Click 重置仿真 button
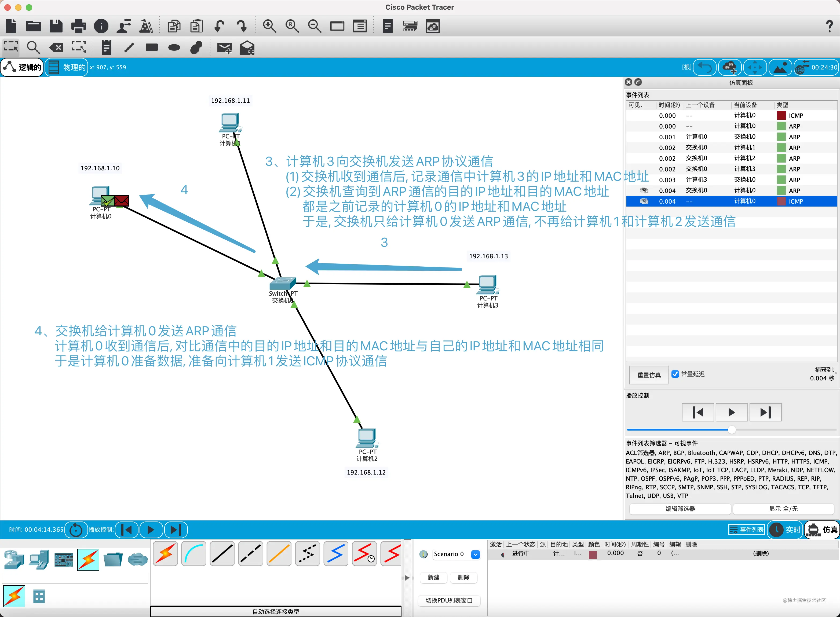The height and width of the screenshot is (617, 840). pos(649,374)
